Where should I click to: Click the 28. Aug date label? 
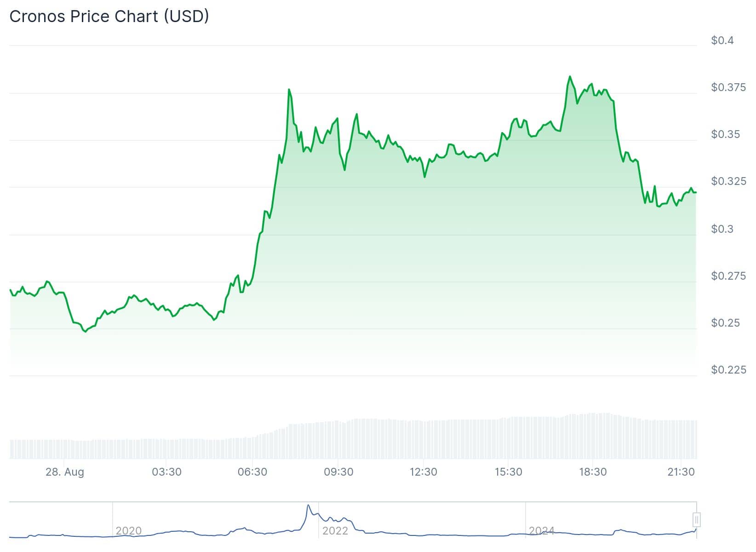click(x=65, y=472)
